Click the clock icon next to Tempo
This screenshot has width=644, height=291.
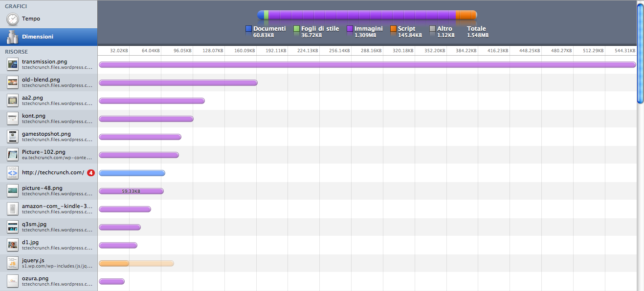(x=13, y=19)
